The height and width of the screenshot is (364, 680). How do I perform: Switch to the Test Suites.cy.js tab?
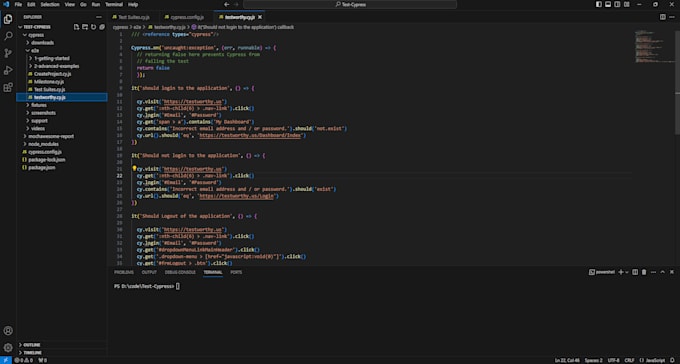[x=134, y=17]
